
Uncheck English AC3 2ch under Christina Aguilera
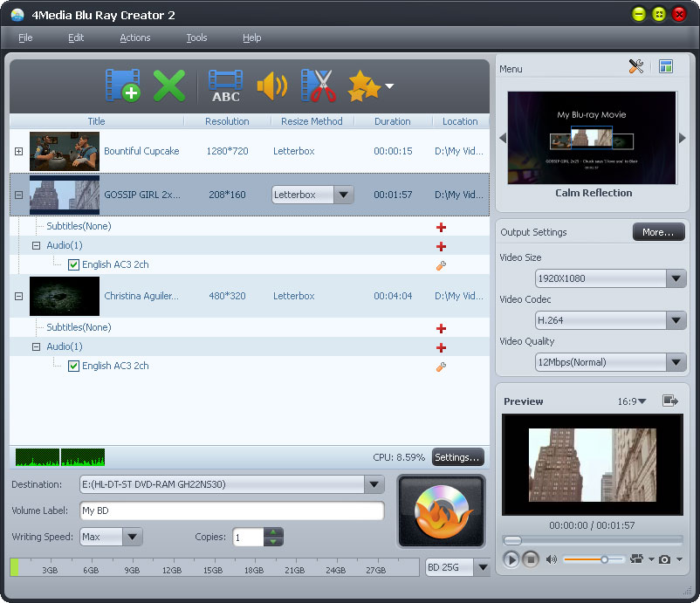pos(74,366)
